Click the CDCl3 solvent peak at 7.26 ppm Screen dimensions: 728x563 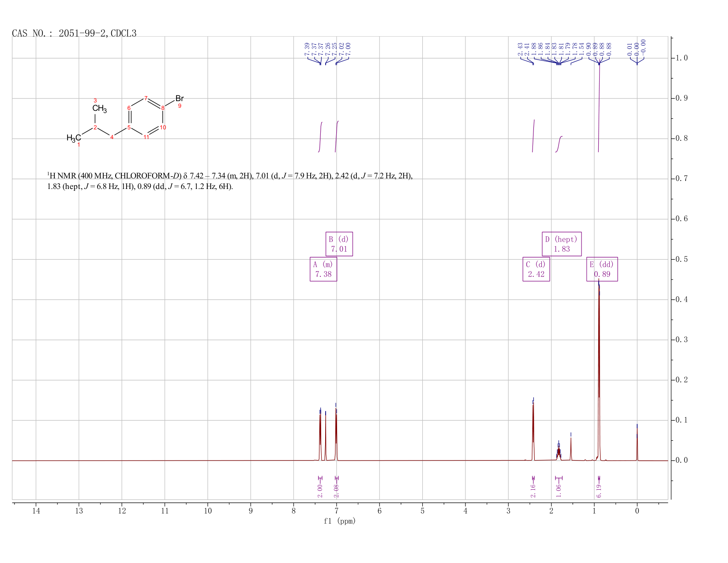tap(326, 436)
